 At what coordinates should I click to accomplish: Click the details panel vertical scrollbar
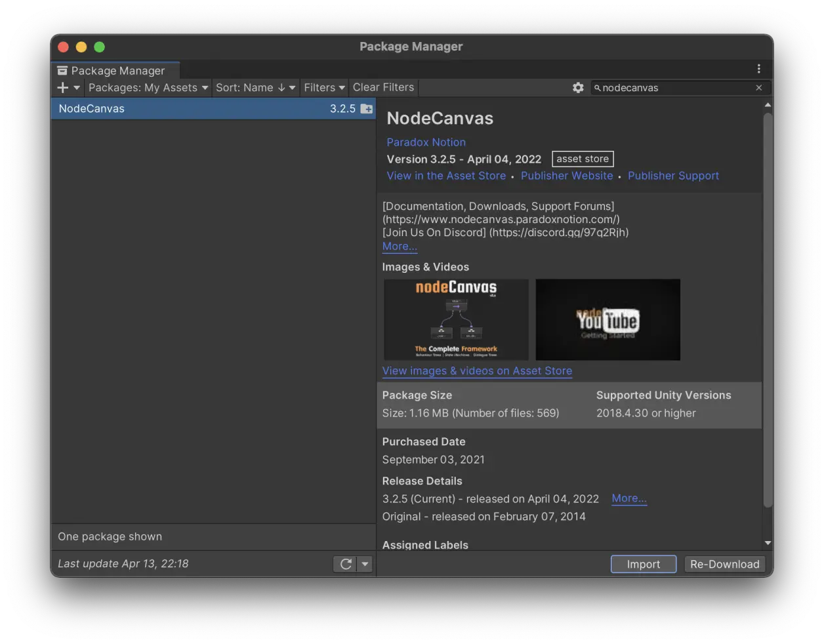[768, 310]
